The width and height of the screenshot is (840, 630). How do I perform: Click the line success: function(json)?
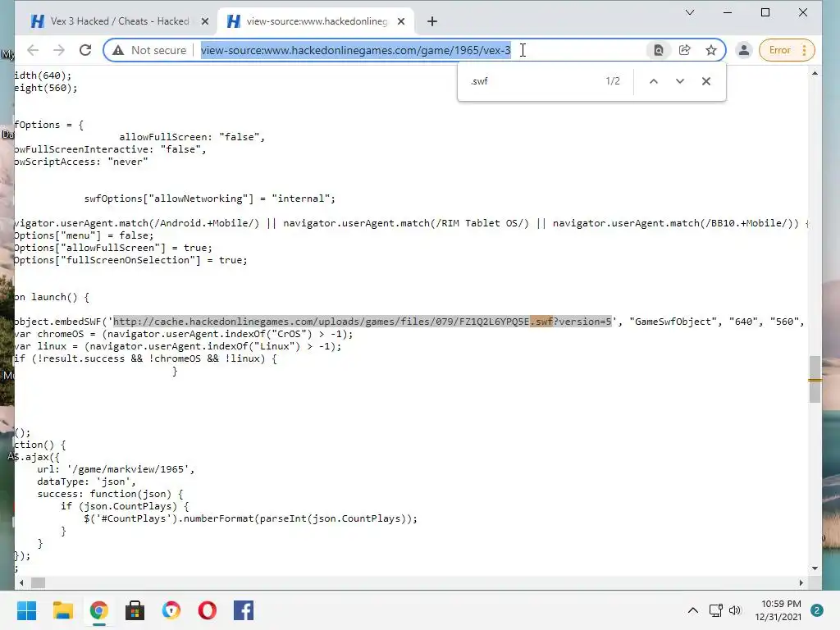(110, 494)
